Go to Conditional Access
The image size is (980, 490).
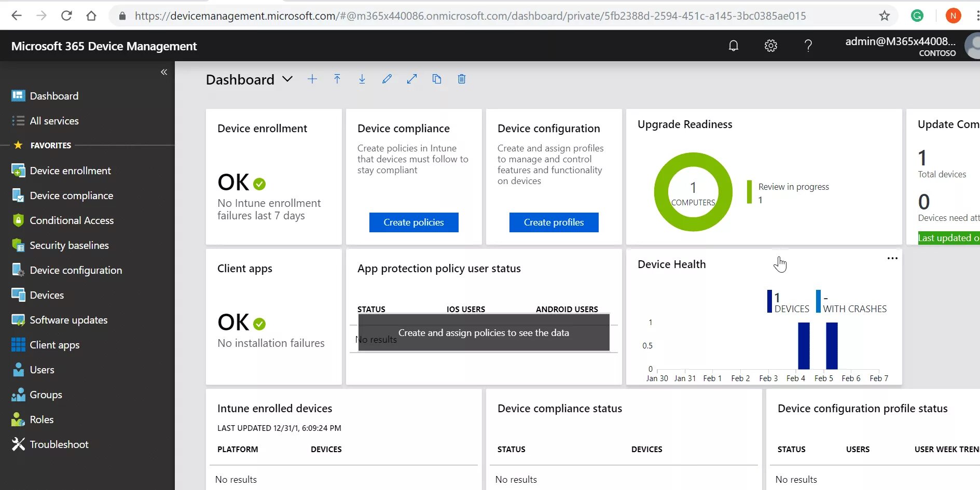tap(72, 220)
